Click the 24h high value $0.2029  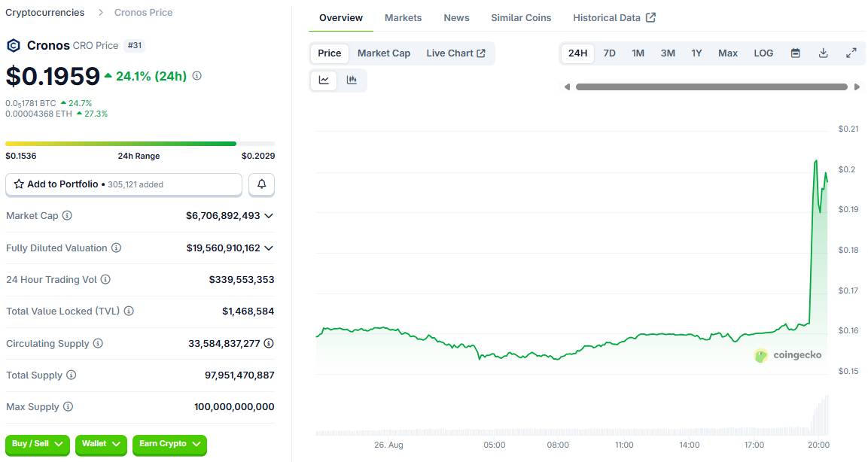click(258, 156)
